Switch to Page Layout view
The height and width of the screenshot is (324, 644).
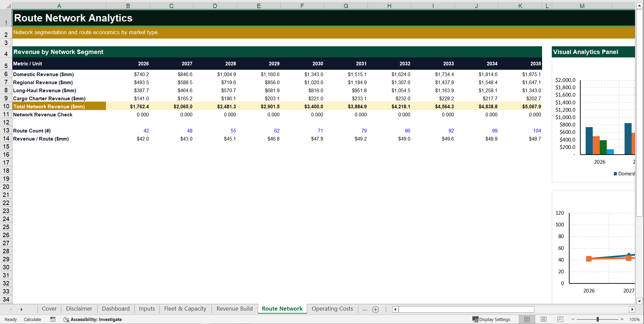point(543,319)
